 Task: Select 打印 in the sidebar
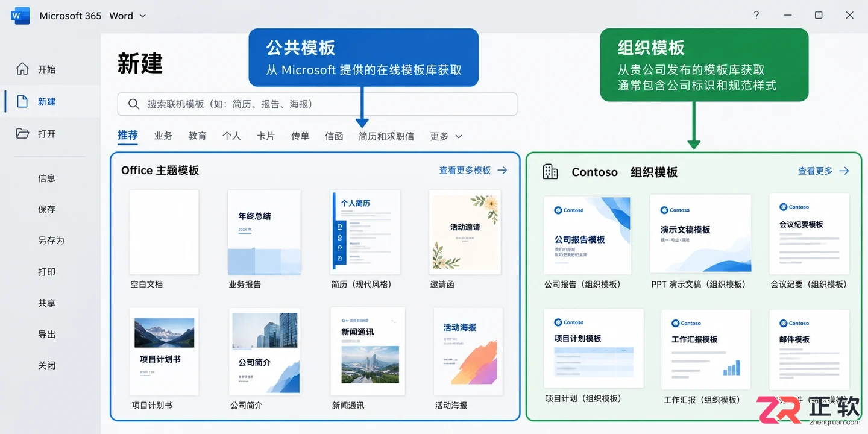(x=46, y=272)
